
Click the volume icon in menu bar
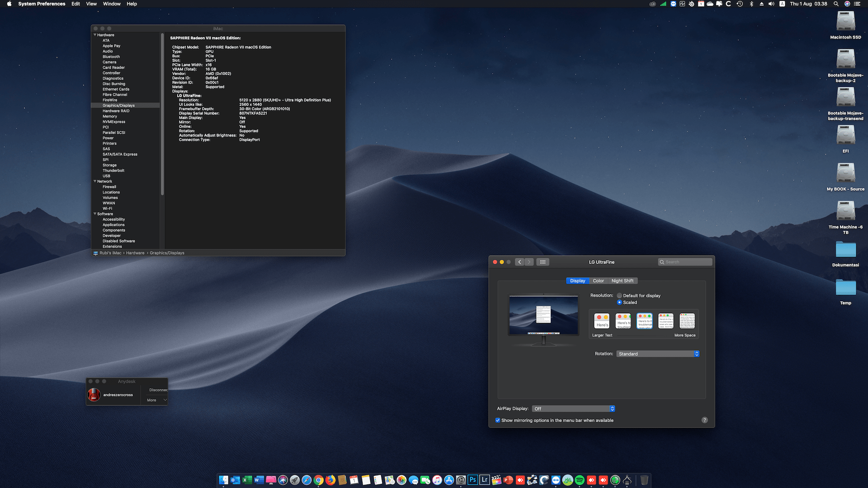point(771,4)
